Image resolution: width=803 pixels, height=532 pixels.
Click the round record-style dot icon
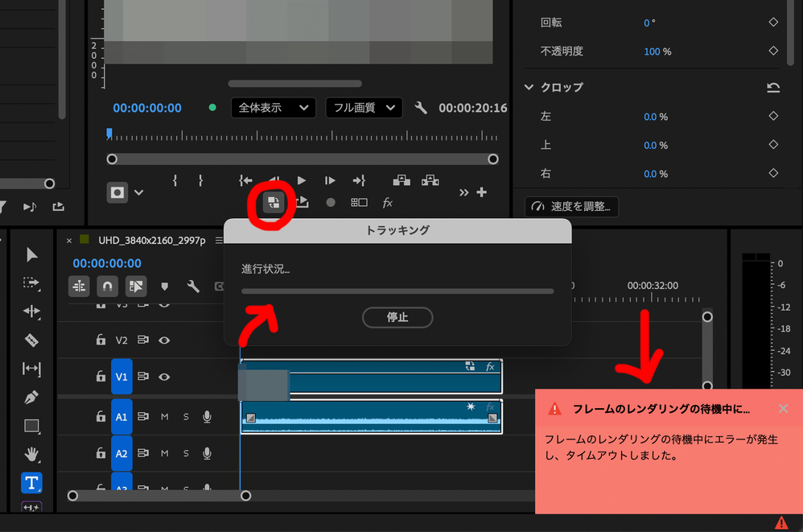tap(331, 203)
